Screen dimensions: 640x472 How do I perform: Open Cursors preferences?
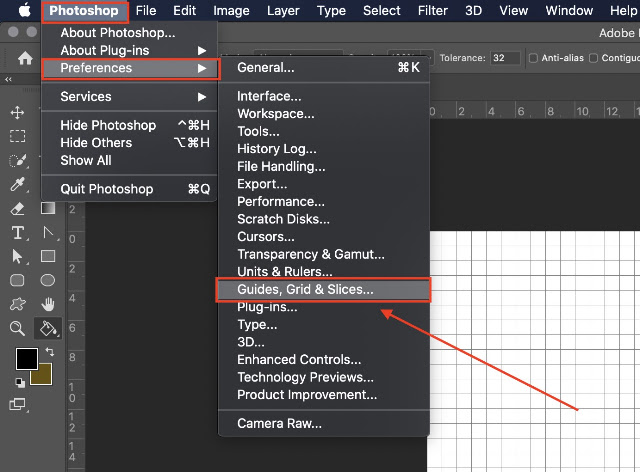pyautogui.click(x=324, y=236)
